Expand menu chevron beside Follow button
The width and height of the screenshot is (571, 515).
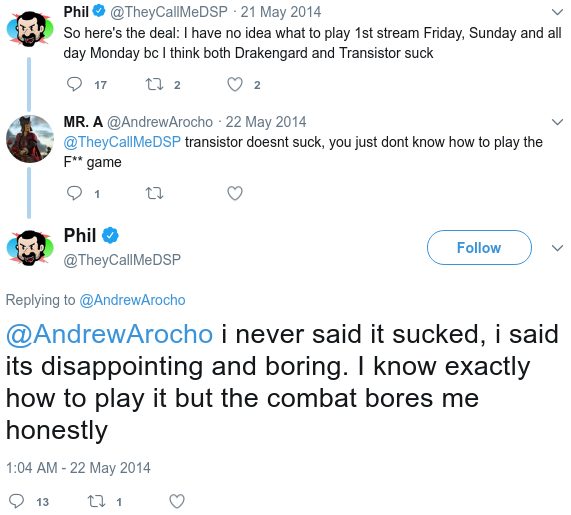tap(557, 248)
